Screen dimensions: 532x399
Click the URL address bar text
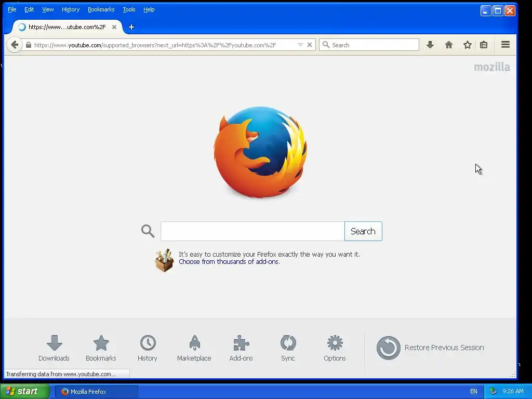click(155, 45)
